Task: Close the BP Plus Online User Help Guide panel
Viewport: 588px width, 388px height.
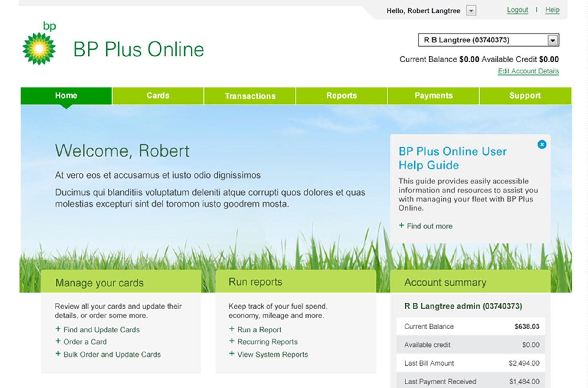Action: click(x=542, y=145)
